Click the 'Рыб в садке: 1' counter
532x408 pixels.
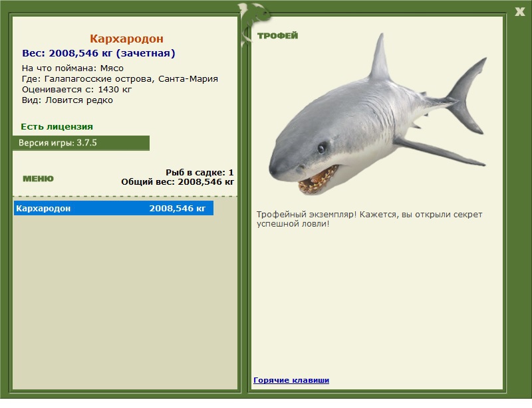click(x=199, y=172)
